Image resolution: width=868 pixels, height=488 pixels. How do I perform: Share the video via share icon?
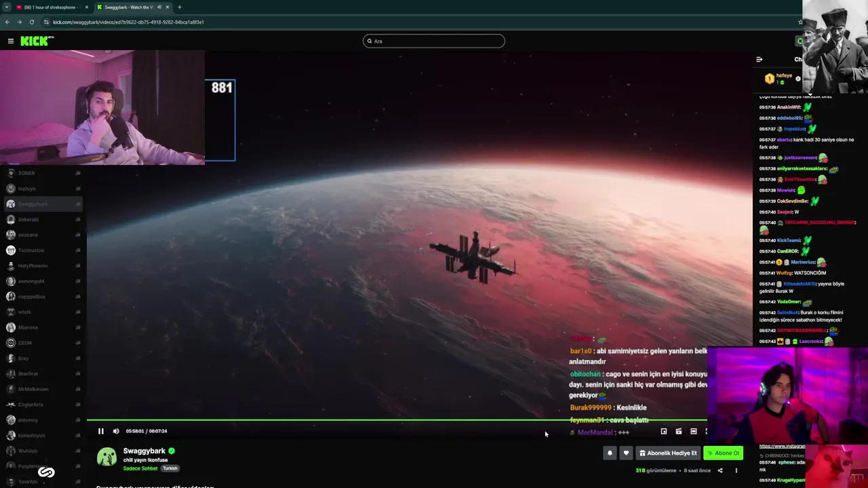(720, 470)
